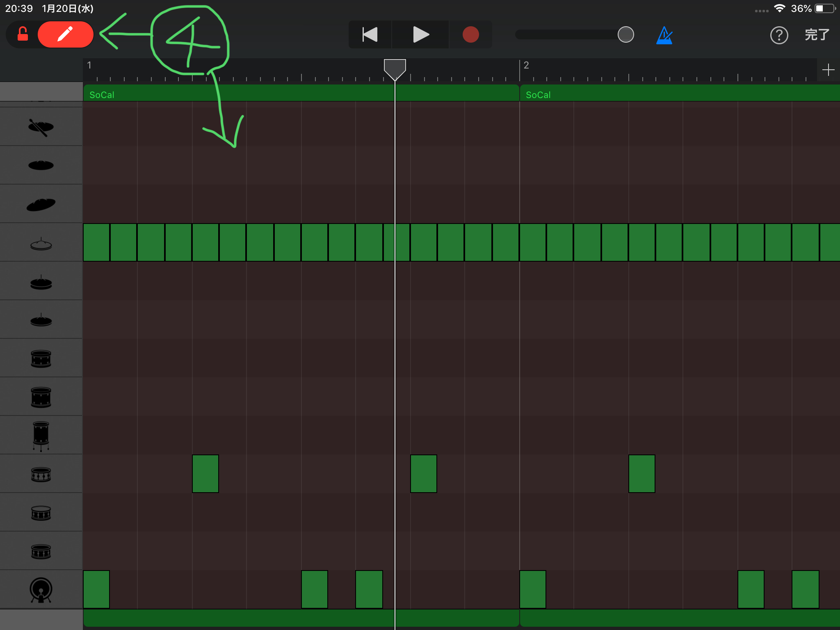The image size is (840, 630).
Task: Select the first SoCal region header
Action: pyautogui.click(x=301, y=93)
